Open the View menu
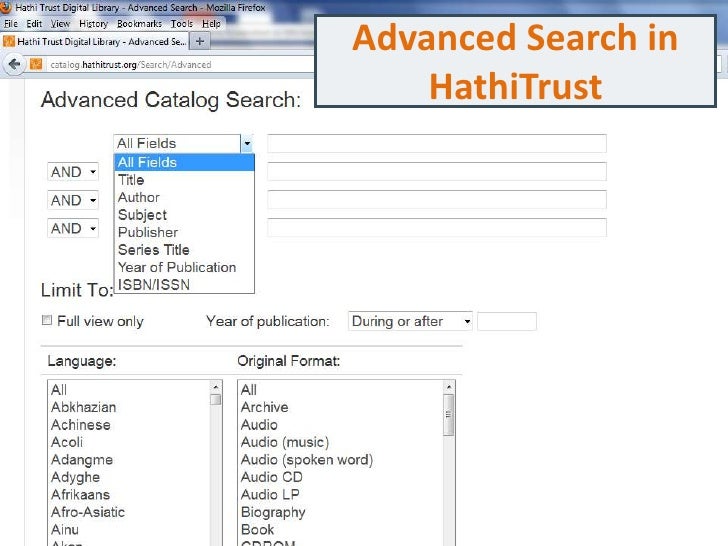Image resolution: width=728 pixels, height=546 pixels. [60, 24]
